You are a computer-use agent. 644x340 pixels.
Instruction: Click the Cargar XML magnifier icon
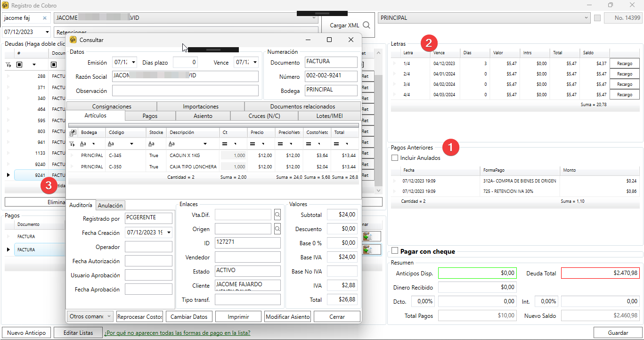(x=366, y=25)
